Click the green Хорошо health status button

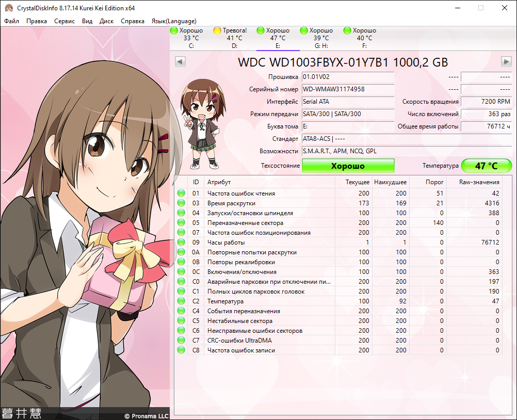point(348,166)
